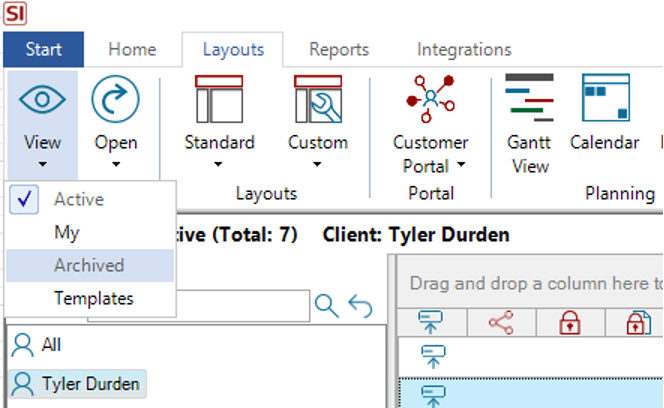Toggle the checked Active view option
Screen dimensions: 664x408
[x=78, y=199]
